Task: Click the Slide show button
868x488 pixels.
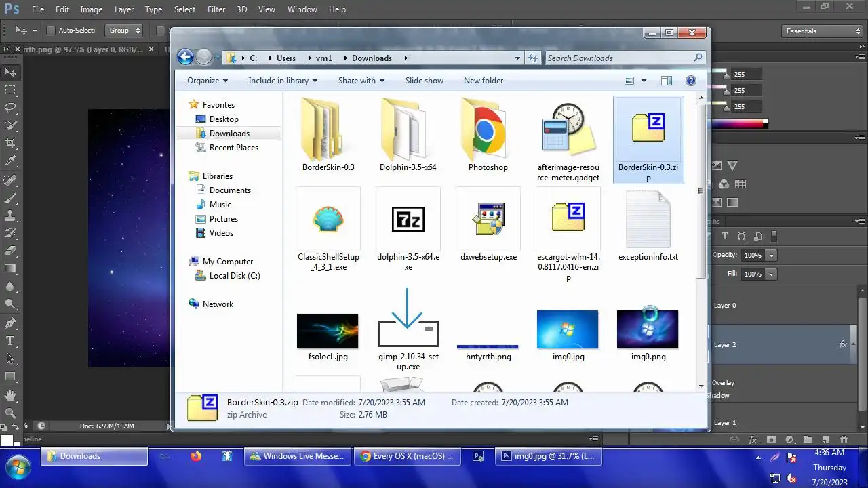Action: point(425,81)
